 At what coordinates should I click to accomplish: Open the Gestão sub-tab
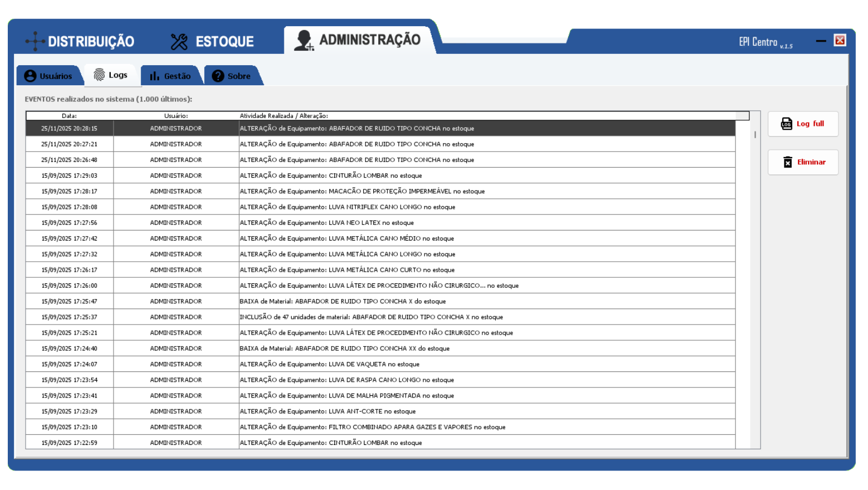(x=171, y=76)
